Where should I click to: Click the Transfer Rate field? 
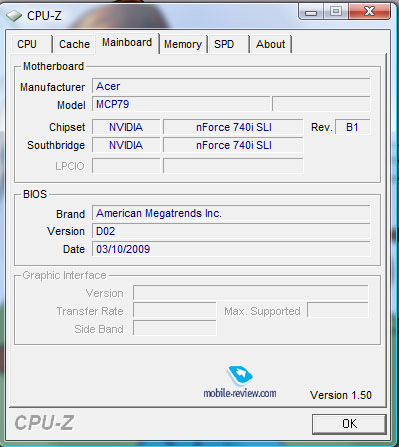(x=175, y=311)
